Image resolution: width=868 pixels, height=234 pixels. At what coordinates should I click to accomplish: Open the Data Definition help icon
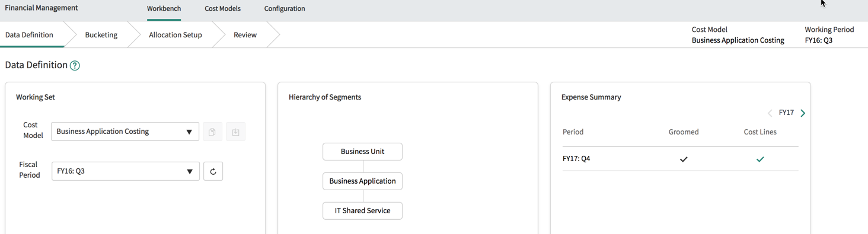coord(75,66)
